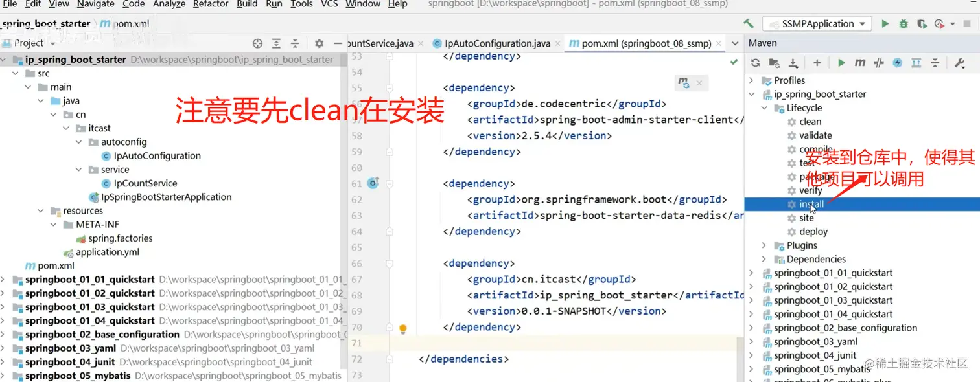Run with Coverage using the shield icon
This screenshot has height=382, width=980.
coord(921,24)
